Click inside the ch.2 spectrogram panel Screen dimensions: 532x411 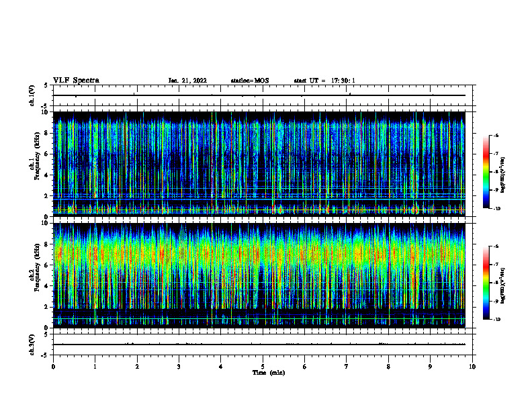(x=259, y=275)
